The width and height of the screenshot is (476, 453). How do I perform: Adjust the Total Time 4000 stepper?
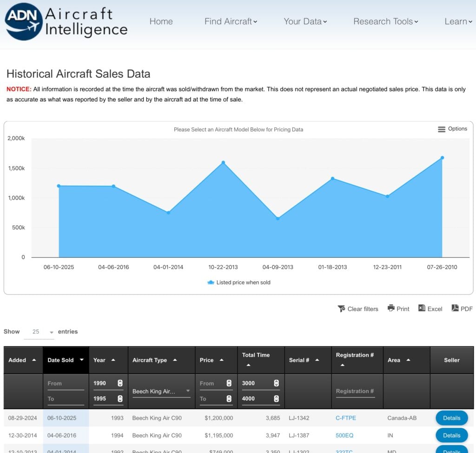(276, 399)
